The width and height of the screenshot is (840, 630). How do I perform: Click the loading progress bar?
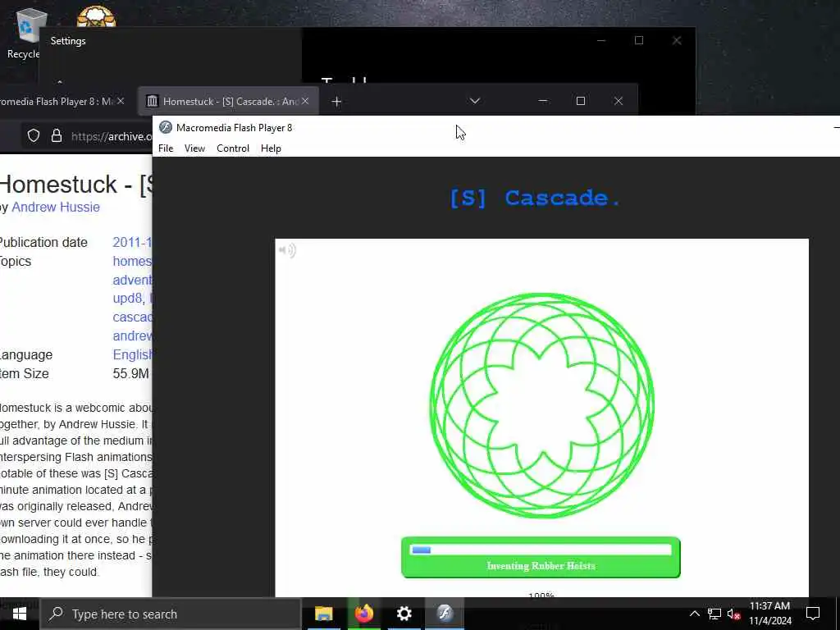pyautogui.click(x=541, y=550)
